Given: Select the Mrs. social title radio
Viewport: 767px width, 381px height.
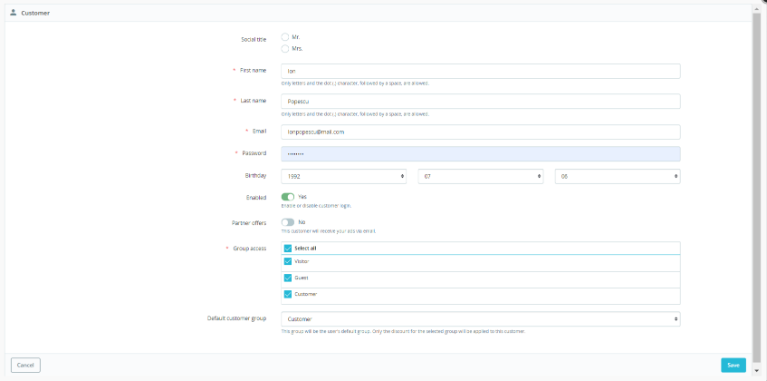Looking at the screenshot, I should tap(285, 49).
